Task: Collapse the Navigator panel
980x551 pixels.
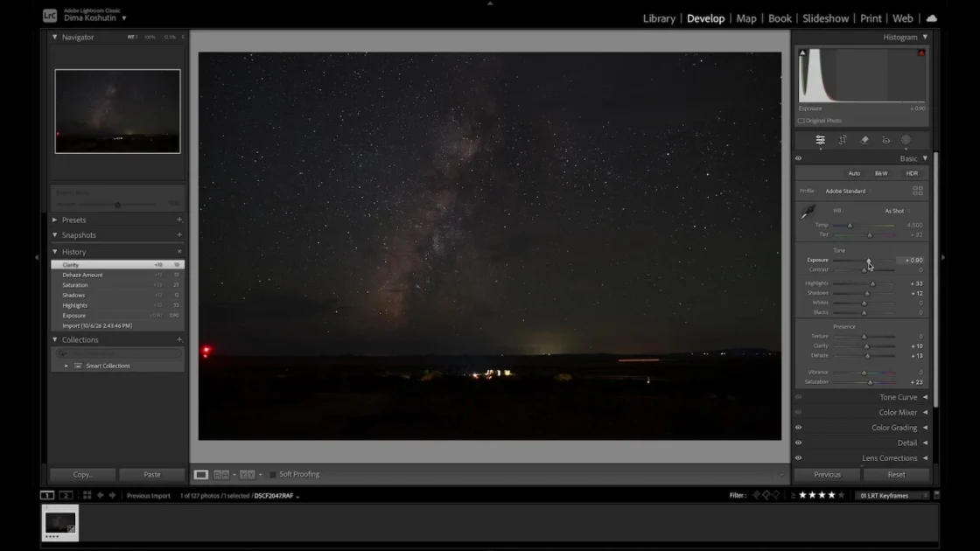Action: click(55, 37)
